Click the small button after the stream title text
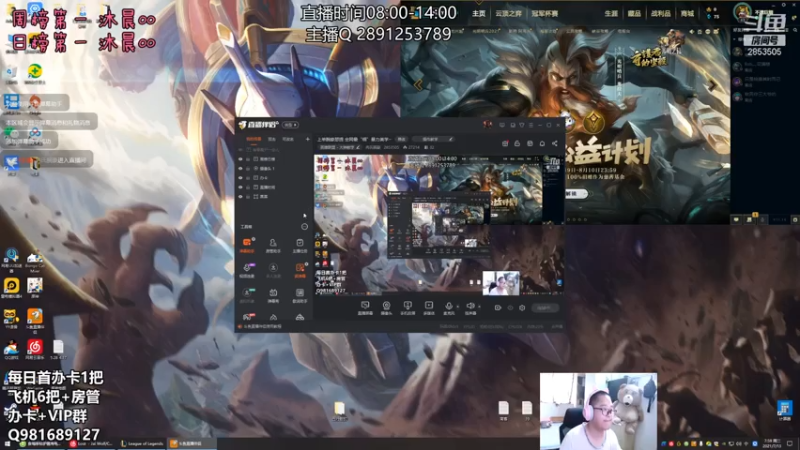 pyautogui.click(x=402, y=139)
